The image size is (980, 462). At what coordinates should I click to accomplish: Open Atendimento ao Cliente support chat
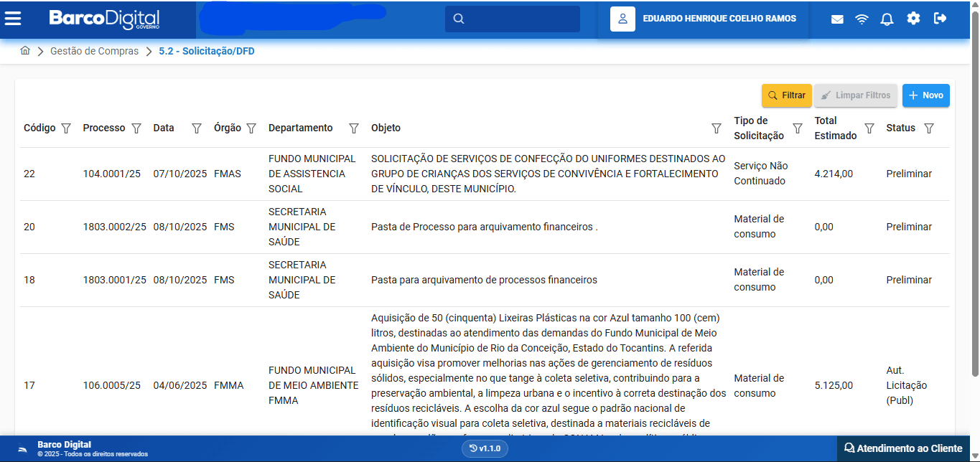pos(903,448)
